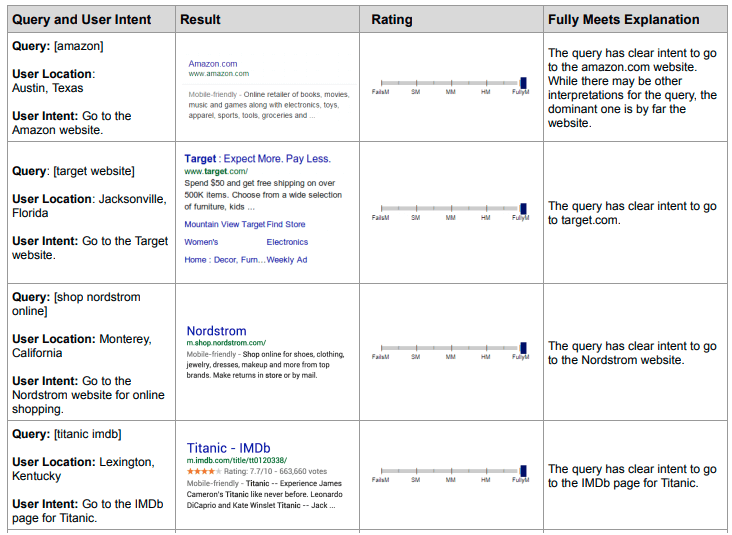Click the rating slider handle in the target website row
The width and height of the screenshot is (732, 535).
tap(523, 208)
